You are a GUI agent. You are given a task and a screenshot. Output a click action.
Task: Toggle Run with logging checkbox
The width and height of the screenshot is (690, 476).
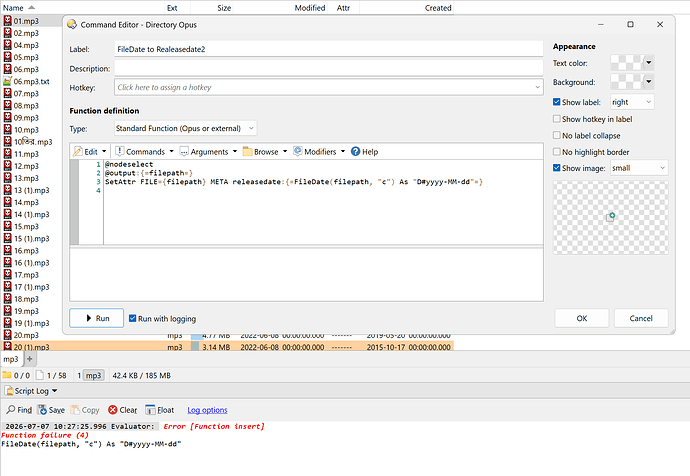click(x=132, y=318)
